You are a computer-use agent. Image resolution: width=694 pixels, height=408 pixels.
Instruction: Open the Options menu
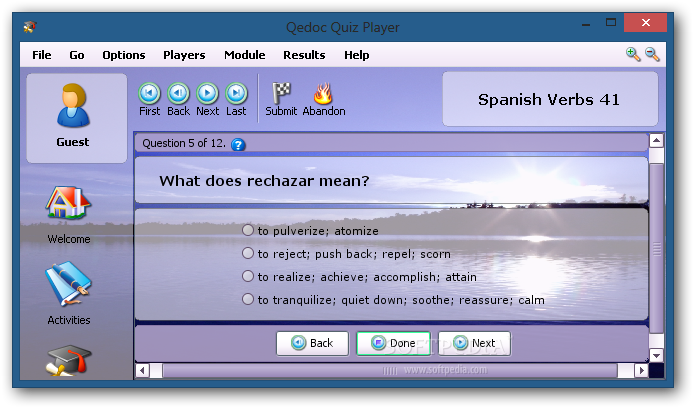(124, 55)
